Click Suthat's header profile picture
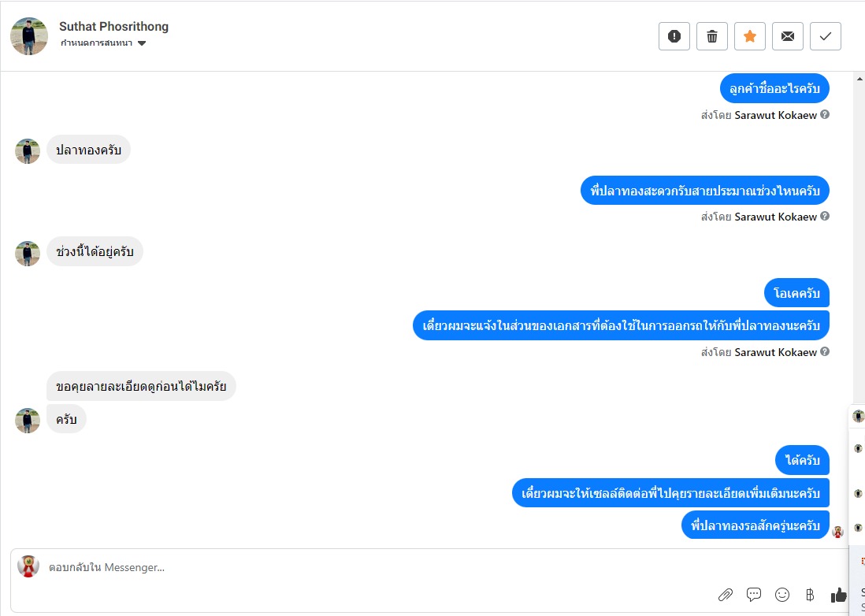Viewport: 865px width, 616px height. click(29, 36)
